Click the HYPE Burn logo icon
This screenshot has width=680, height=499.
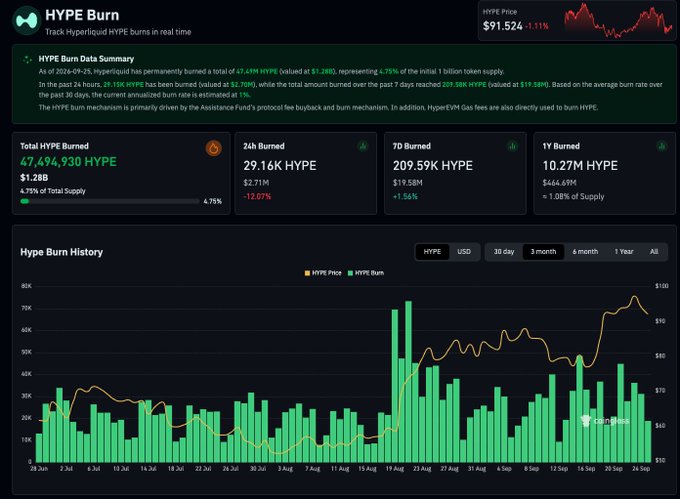coord(26,20)
